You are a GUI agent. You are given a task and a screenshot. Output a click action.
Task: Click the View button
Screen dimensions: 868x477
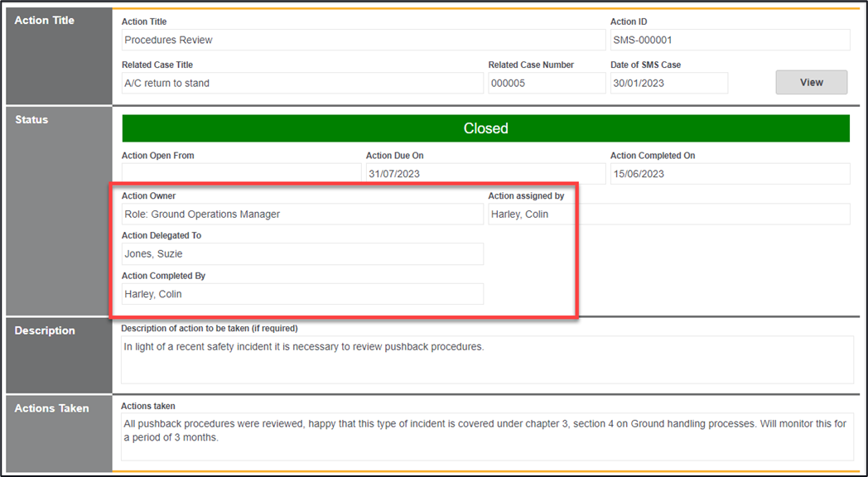coord(811,82)
